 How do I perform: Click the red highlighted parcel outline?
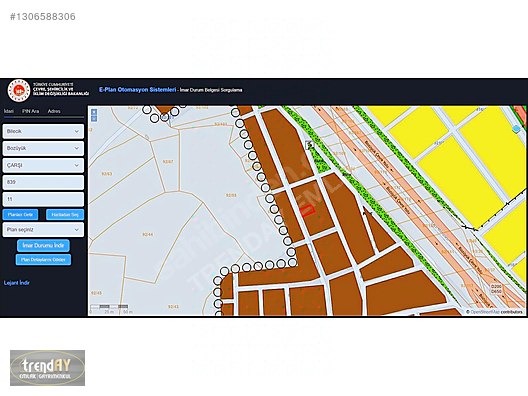click(x=307, y=210)
